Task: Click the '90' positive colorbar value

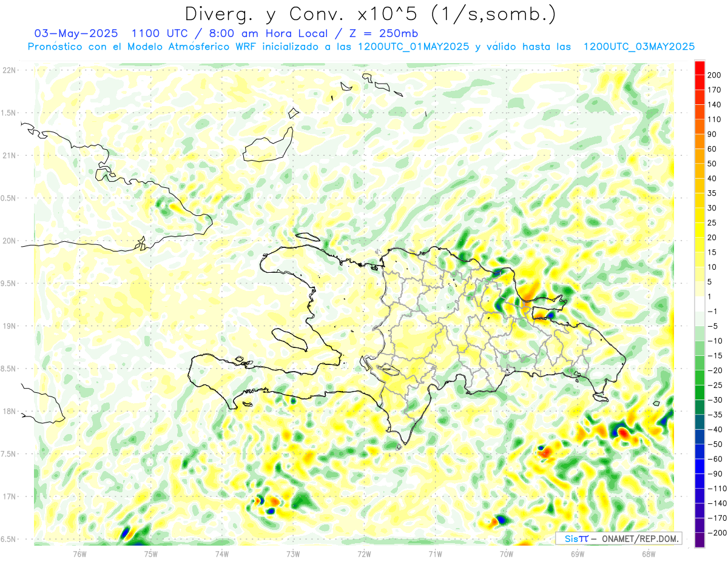Action: click(712, 134)
